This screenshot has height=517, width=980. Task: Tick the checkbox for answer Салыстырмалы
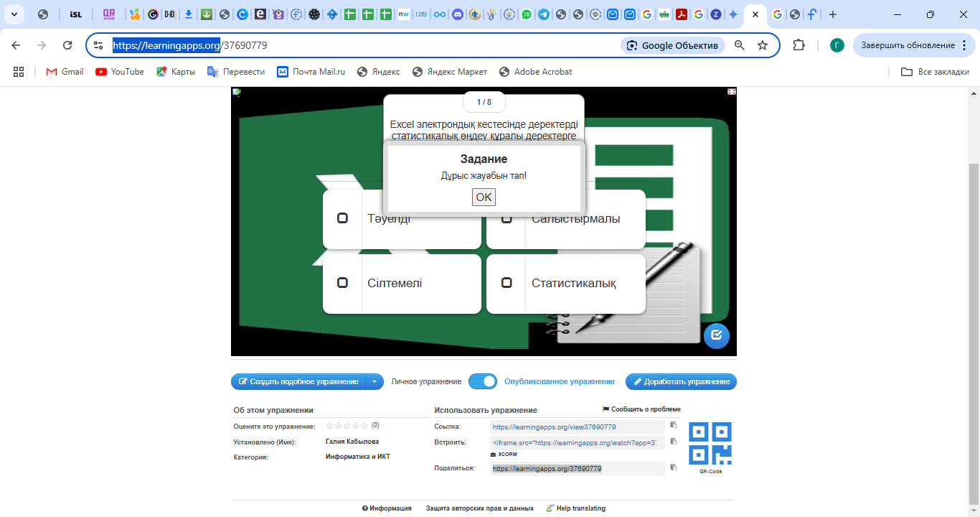pyautogui.click(x=507, y=218)
